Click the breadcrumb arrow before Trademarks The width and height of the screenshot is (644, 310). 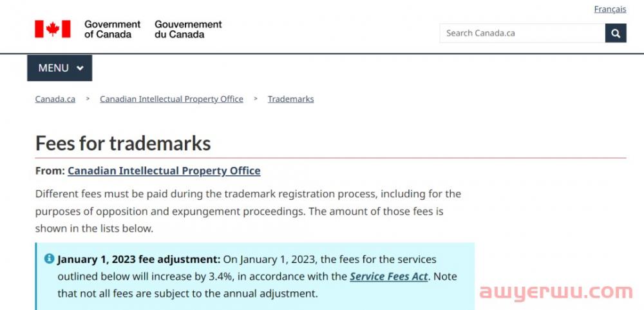pos(256,99)
